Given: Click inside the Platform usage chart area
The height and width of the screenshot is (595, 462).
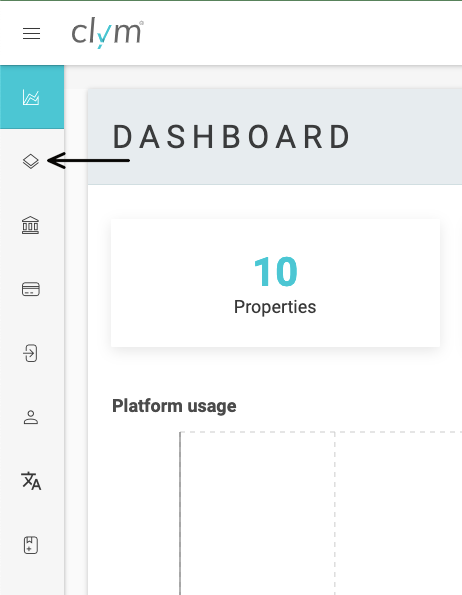Looking at the screenshot, I should coord(321,513).
